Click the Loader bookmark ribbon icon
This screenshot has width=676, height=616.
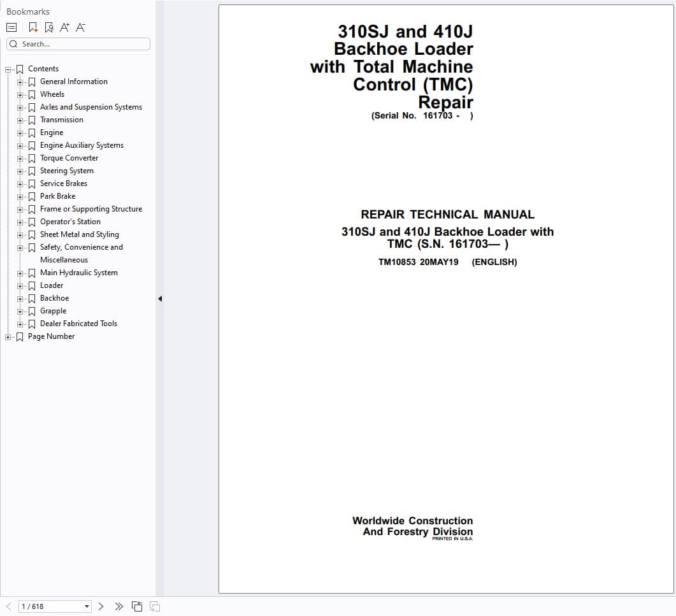tap(32, 286)
